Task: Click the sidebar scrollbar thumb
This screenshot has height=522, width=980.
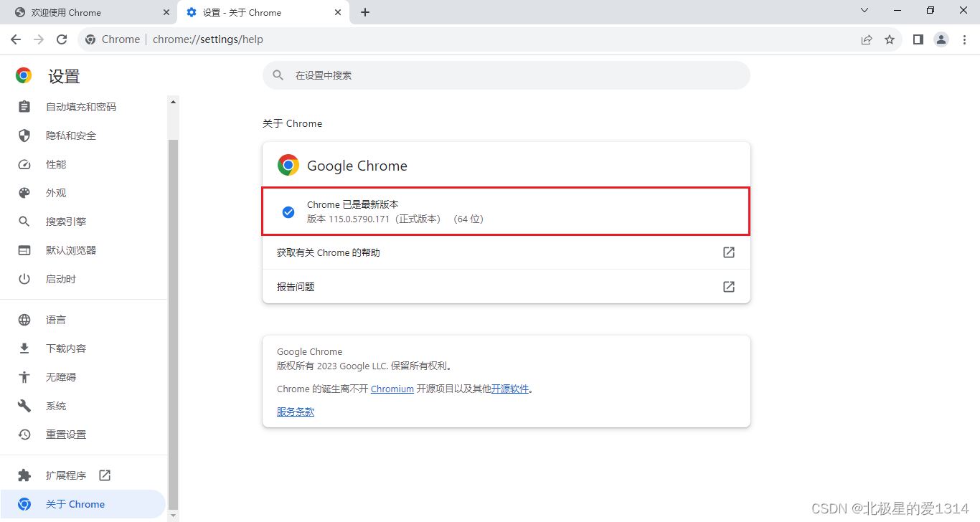Action: tap(173, 324)
